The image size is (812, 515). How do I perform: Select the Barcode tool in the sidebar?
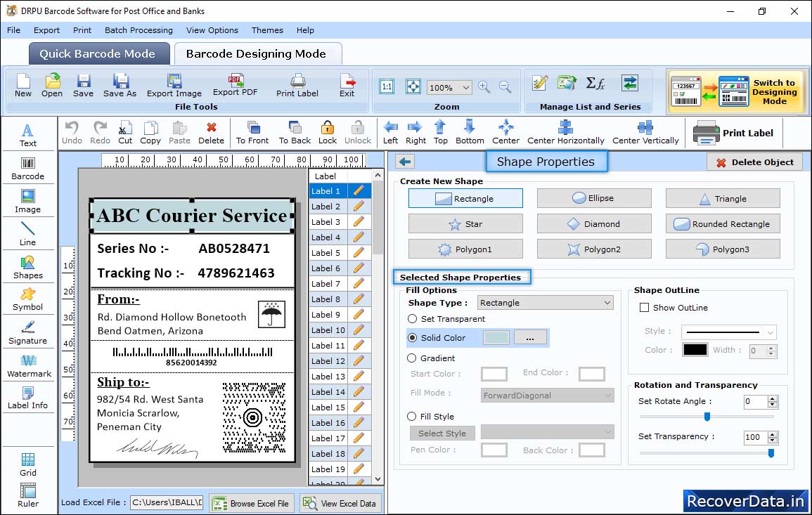27,168
